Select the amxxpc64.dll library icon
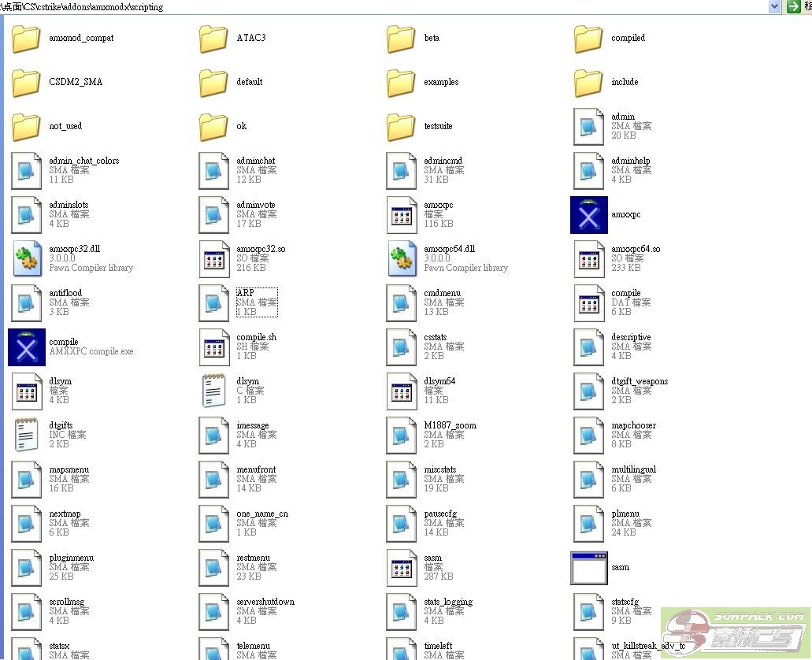This screenshot has width=812, height=660. 402,259
